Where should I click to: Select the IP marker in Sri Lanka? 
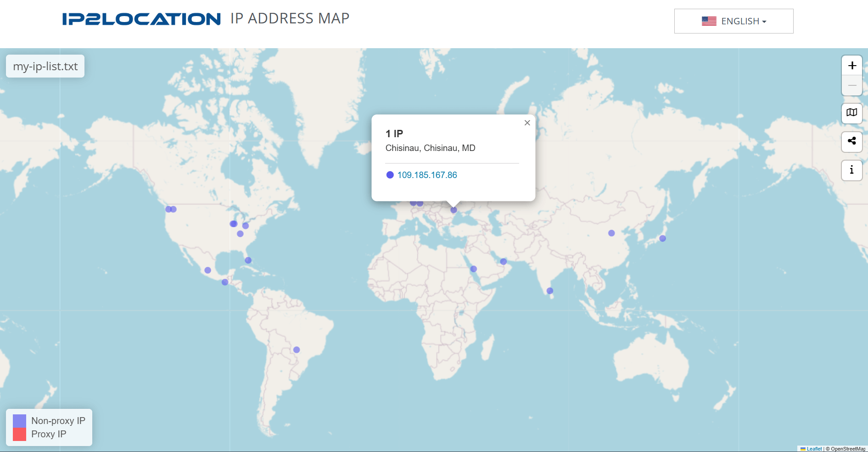click(550, 290)
